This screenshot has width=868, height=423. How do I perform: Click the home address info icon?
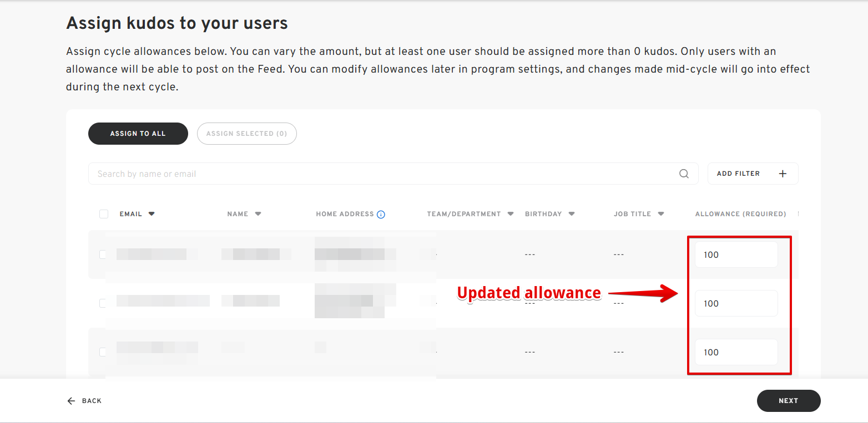coord(381,215)
